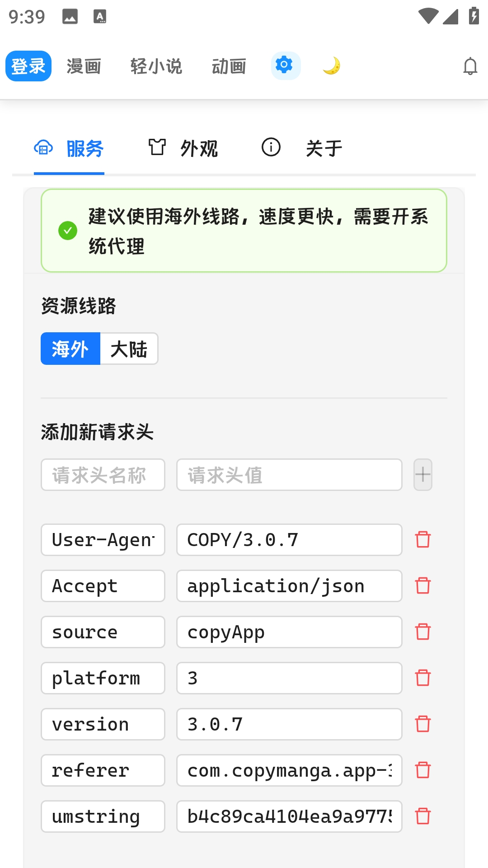Delete the referer header row

(x=422, y=770)
